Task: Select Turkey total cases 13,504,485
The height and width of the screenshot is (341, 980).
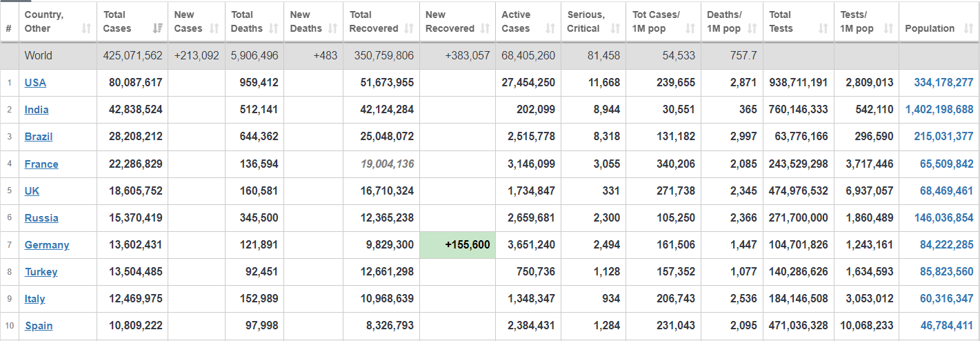Action: pyautogui.click(x=136, y=272)
